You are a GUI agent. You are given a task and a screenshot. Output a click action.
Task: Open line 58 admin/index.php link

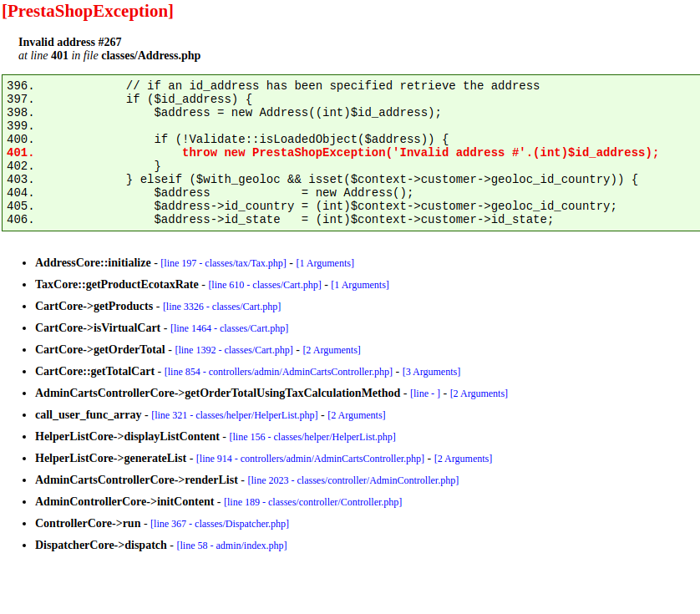pyautogui.click(x=231, y=545)
